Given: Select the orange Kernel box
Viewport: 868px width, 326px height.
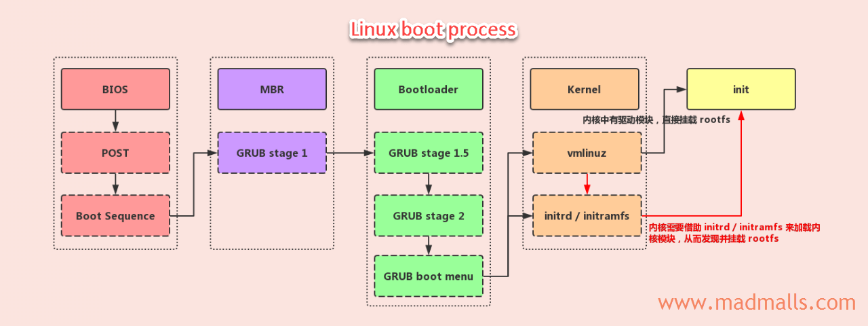Looking at the screenshot, I should (x=585, y=89).
